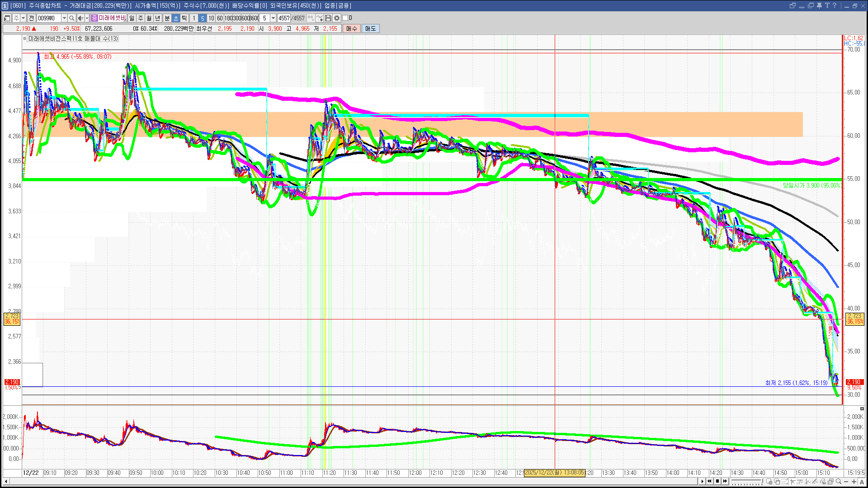This screenshot has height=488, width=868.
Task: Select the 일 (daily) period tab
Action: pos(132,18)
